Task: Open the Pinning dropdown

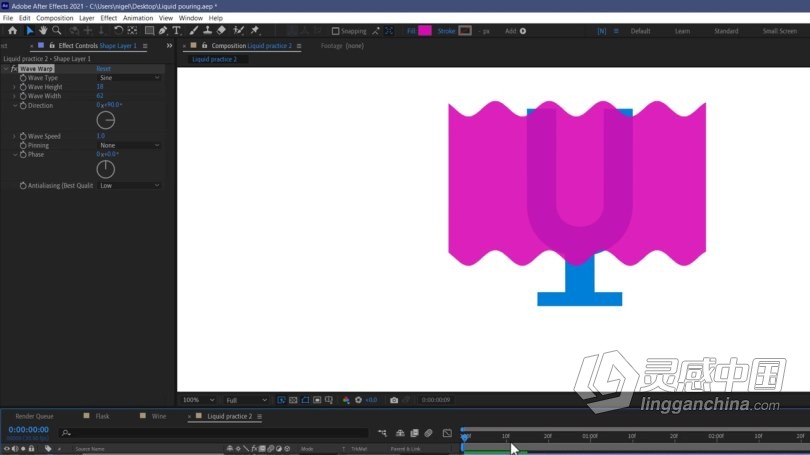Action: click(x=129, y=145)
